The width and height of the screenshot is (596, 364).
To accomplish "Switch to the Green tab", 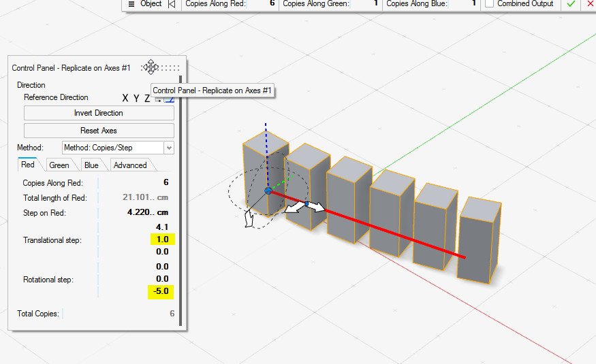I will click(59, 165).
